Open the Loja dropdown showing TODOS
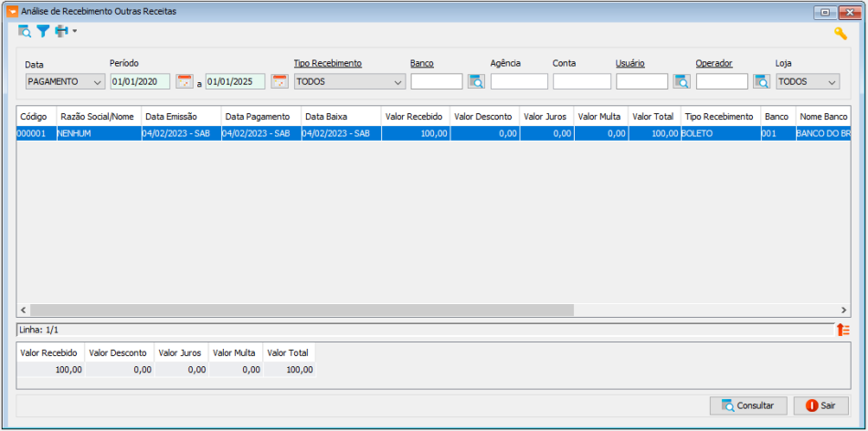The image size is (868, 431). coord(808,81)
